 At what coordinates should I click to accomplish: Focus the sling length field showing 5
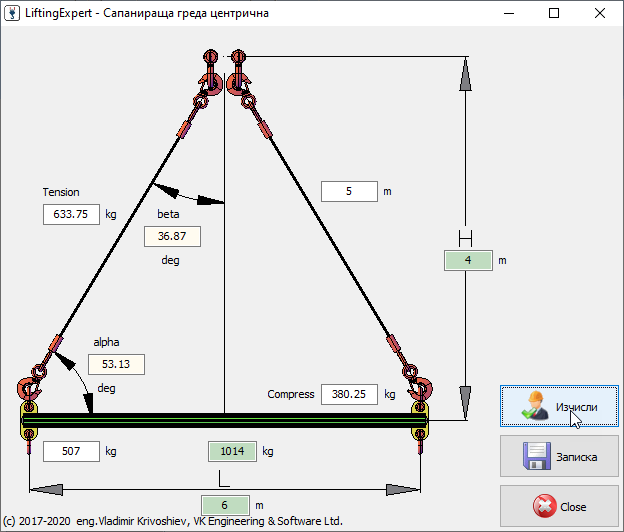coord(349,191)
